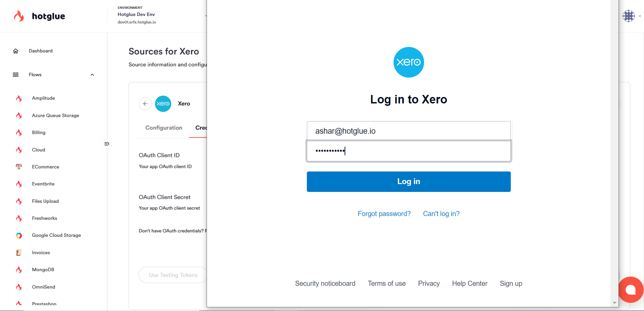Expand the user account dropdown arrow
644x311 pixels.
(640, 16)
